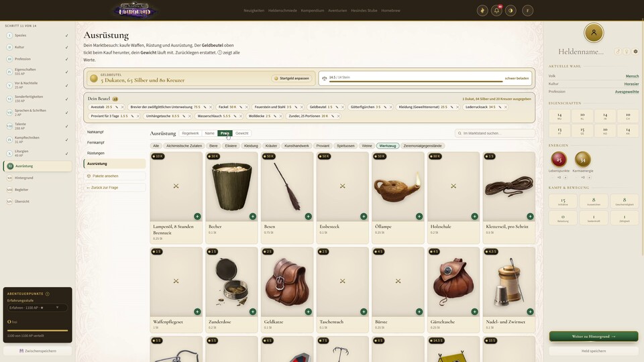The width and height of the screenshot is (644, 362).
Task: Open the Kompendium menu
Action: [312, 11]
